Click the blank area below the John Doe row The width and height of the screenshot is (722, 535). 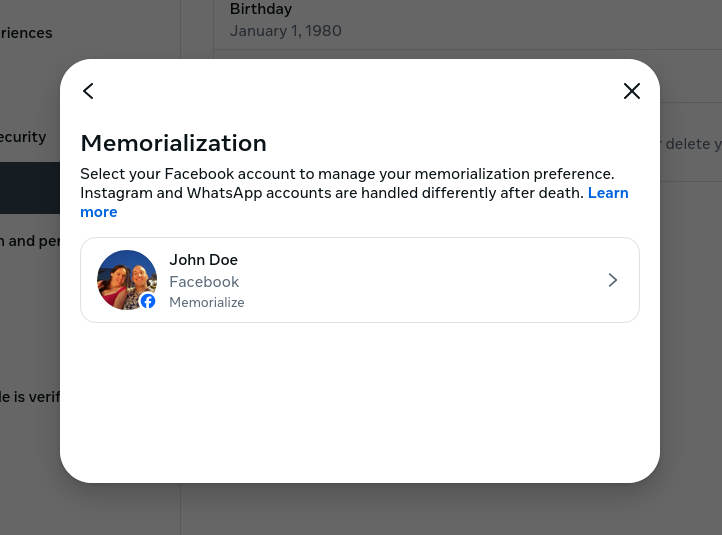(360, 400)
